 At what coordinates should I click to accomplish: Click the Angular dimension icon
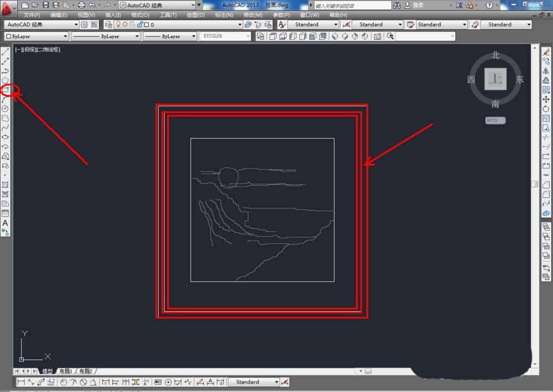[x=93, y=382]
